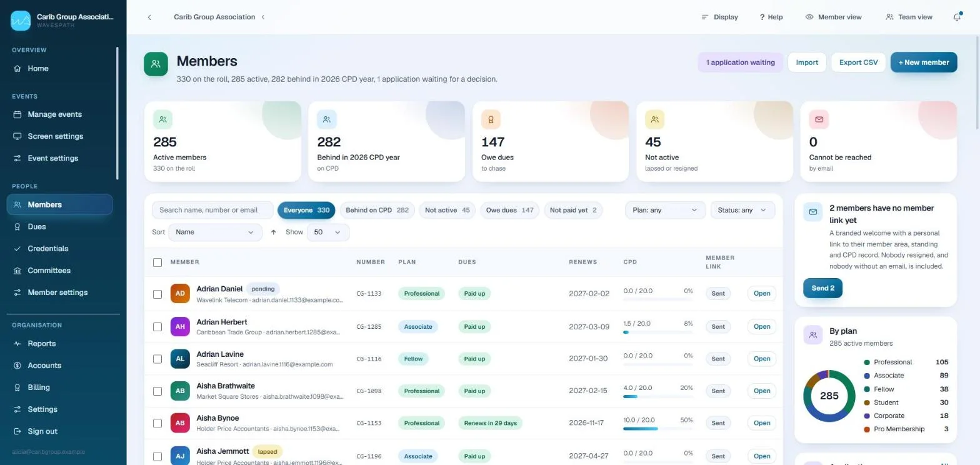The width and height of the screenshot is (980, 465).
Task: Click the Send 2 button
Action: tap(822, 288)
